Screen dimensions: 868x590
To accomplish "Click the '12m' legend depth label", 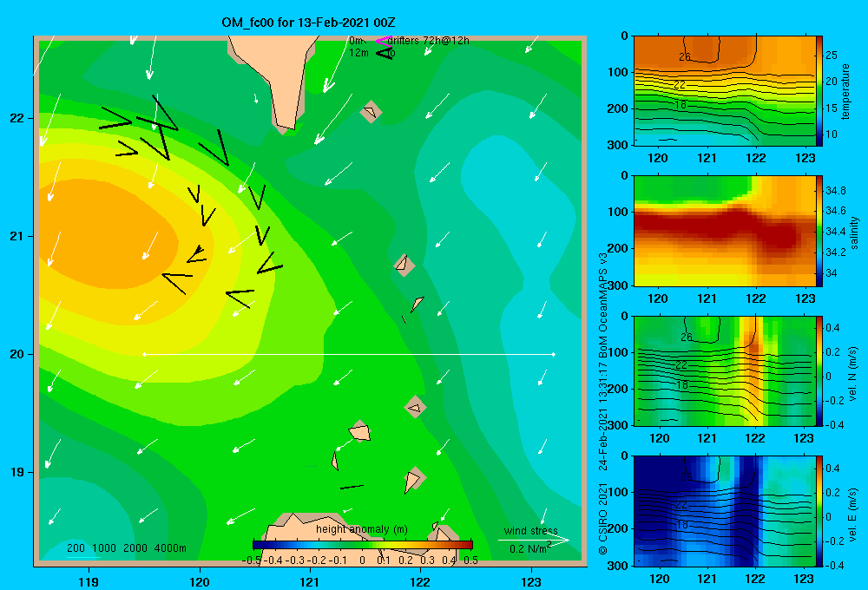I will tap(358, 53).
